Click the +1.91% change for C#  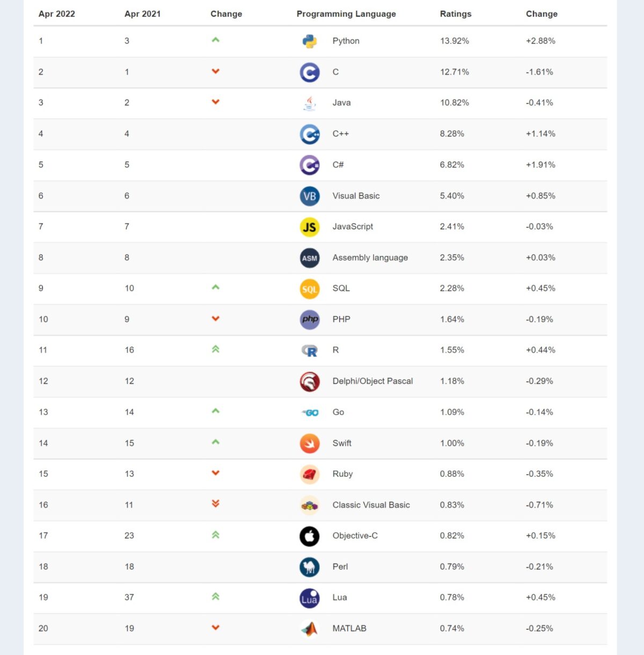[x=540, y=165]
